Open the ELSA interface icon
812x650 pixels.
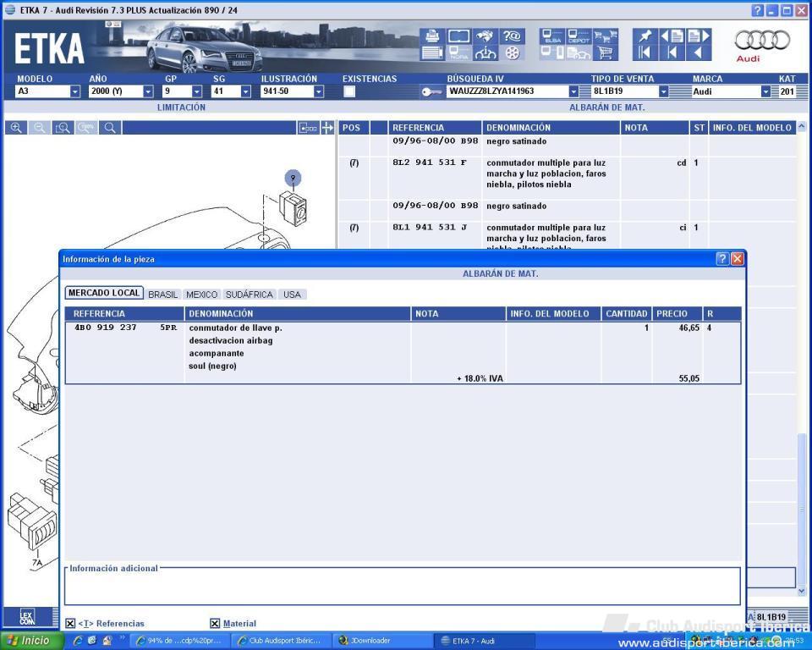tap(552, 36)
